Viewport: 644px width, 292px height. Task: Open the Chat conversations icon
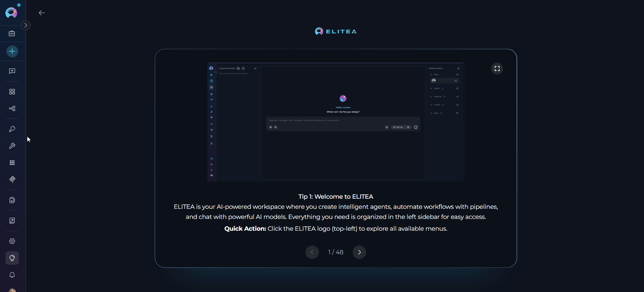pyautogui.click(x=12, y=71)
